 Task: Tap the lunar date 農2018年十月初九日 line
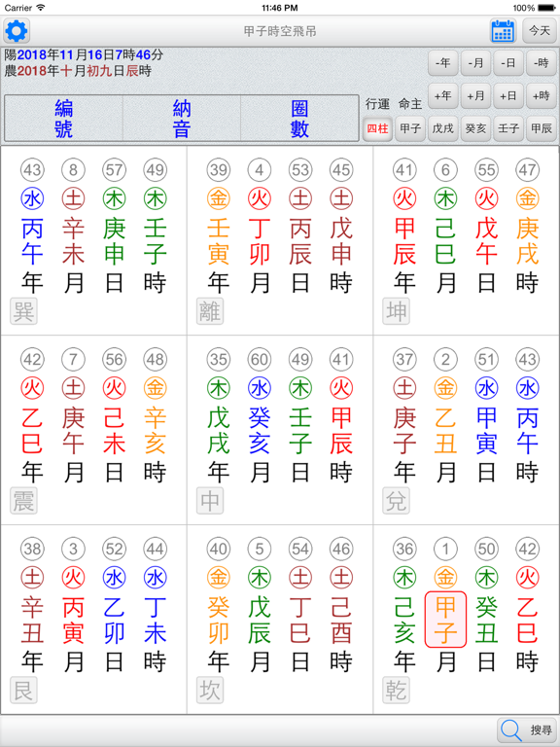(78, 71)
